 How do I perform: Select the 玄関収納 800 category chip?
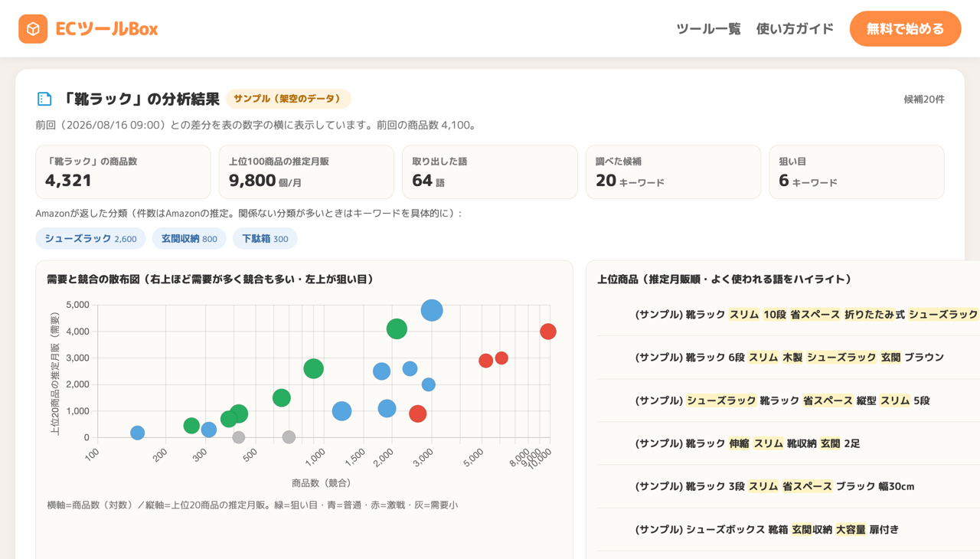coord(189,239)
